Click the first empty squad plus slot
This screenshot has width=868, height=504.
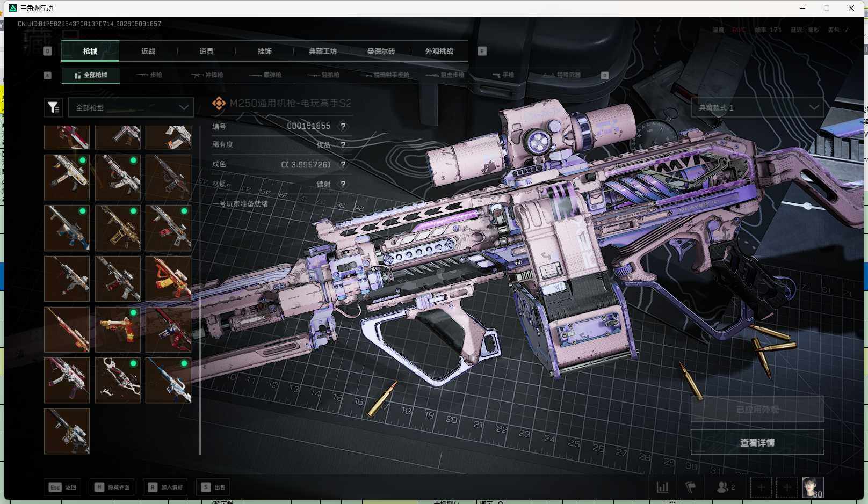(x=761, y=487)
